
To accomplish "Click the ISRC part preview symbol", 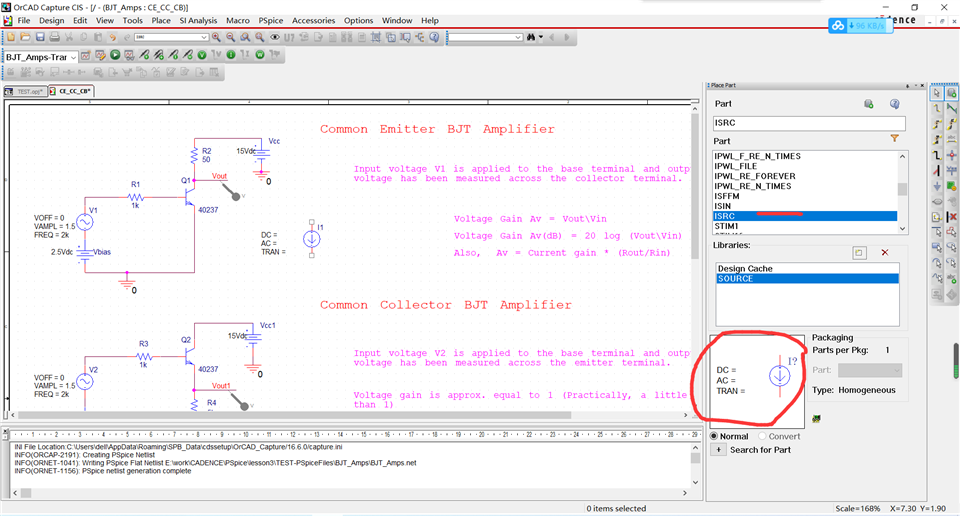I will [779, 375].
